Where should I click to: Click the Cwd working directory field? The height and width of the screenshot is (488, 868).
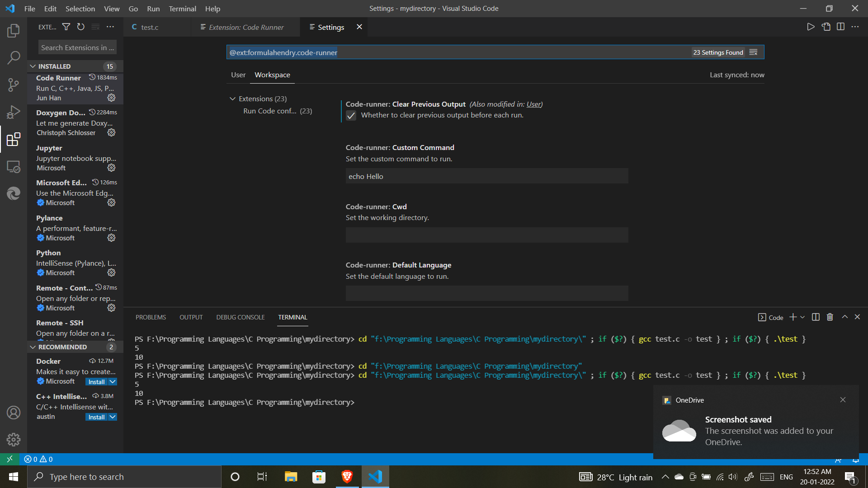pyautogui.click(x=487, y=235)
